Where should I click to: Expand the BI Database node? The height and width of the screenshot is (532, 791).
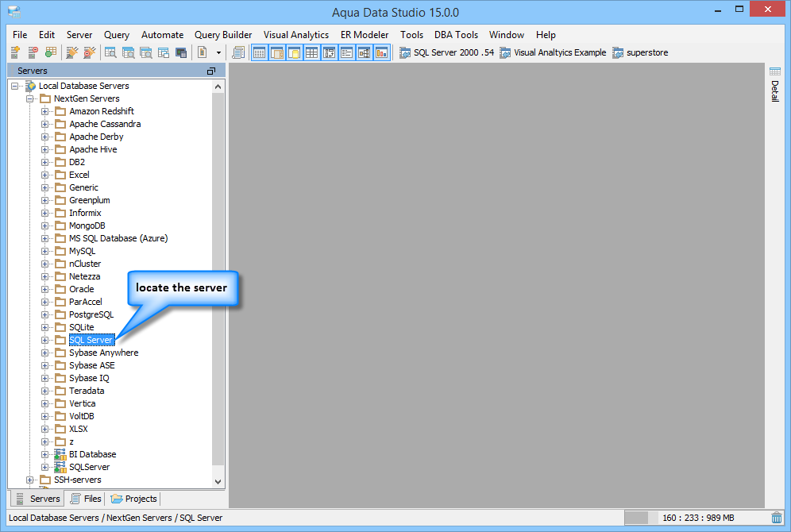(45, 454)
